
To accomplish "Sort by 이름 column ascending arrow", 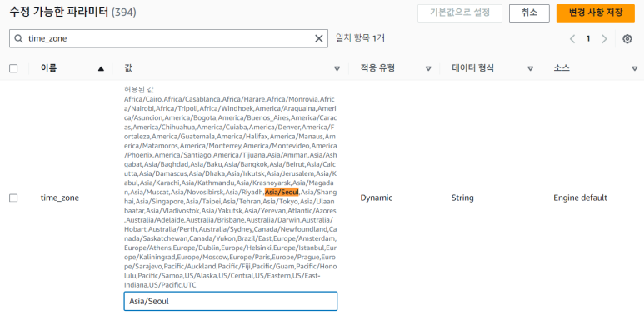I will (101, 69).
